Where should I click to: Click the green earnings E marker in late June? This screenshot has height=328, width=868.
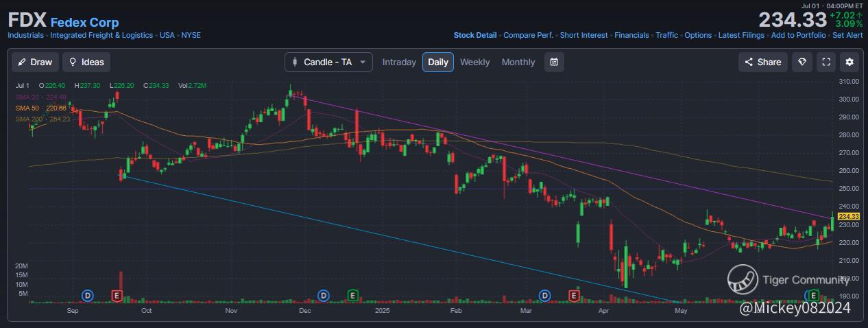coord(813,295)
